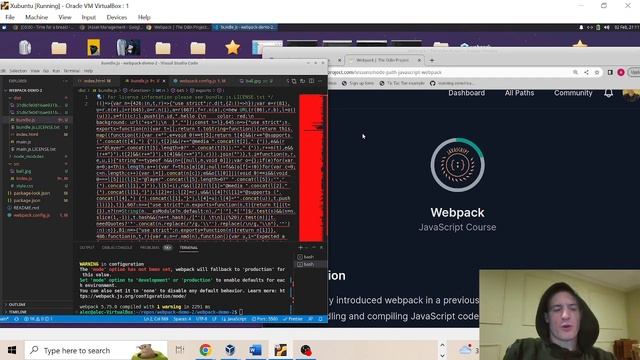Switch to the ball.jpg editor tab
The width and height of the screenshot is (640, 360).
[256, 81]
